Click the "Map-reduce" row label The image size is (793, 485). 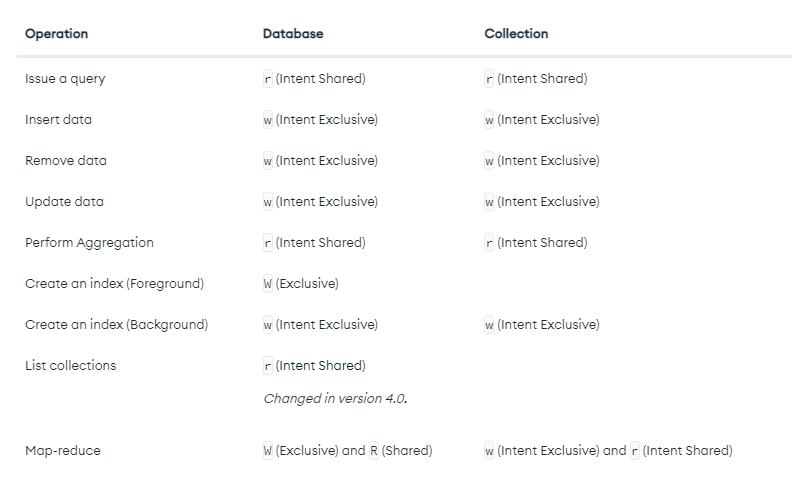click(x=63, y=451)
